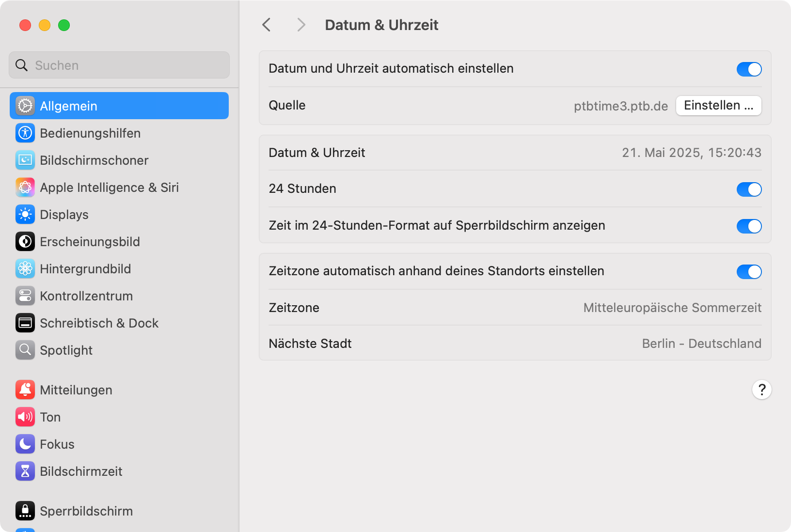Open help with the question mark button
This screenshot has width=791, height=532.
pyautogui.click(x=761, y=390)
